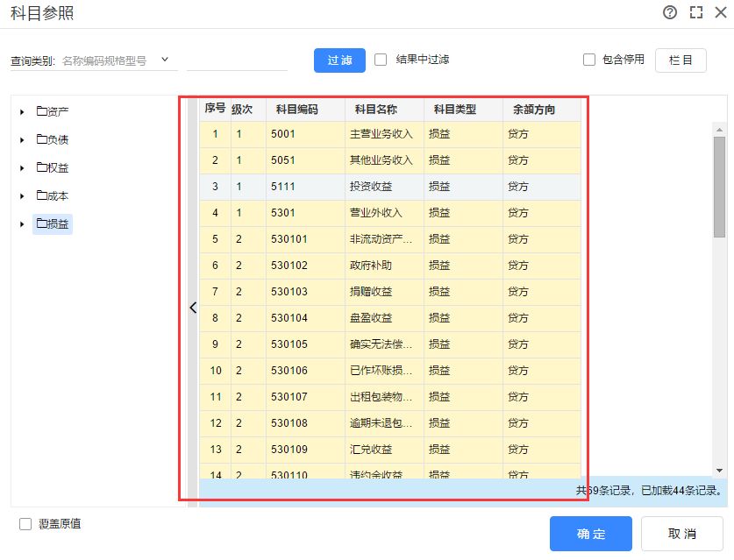Click code 530103 cell
Viewport: 734px width, 560px height.
click(x=305, y=292)
